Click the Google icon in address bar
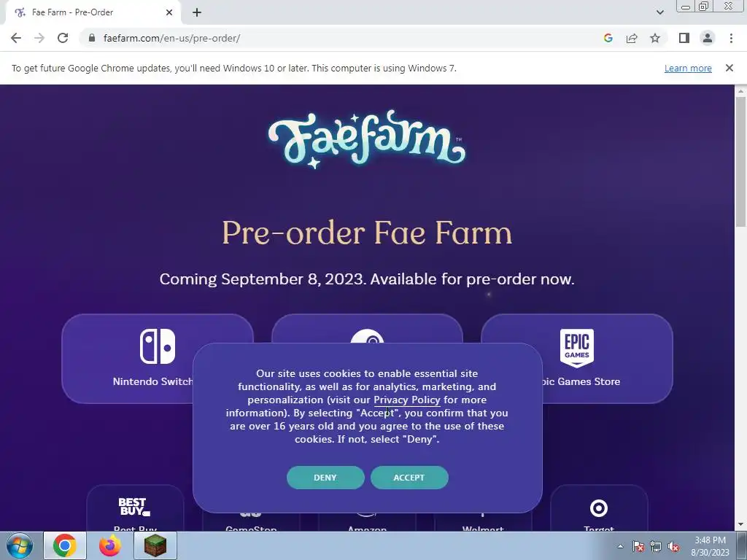The width and height of the screenshot is (747, 560). coord(608,38)
